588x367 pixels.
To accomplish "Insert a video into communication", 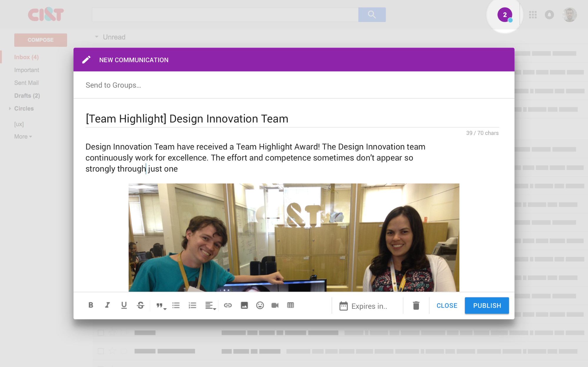I will [x=275, y=305].
